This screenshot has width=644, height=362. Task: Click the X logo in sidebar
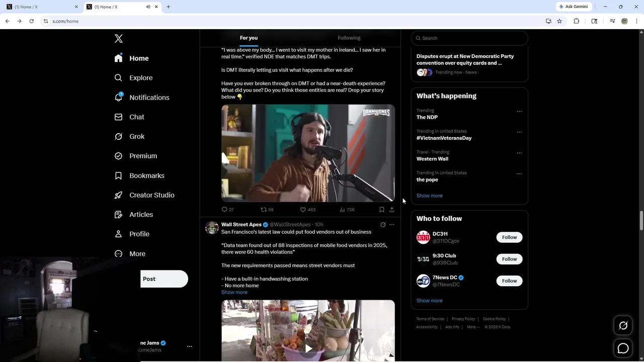click(x=119, y=38)
